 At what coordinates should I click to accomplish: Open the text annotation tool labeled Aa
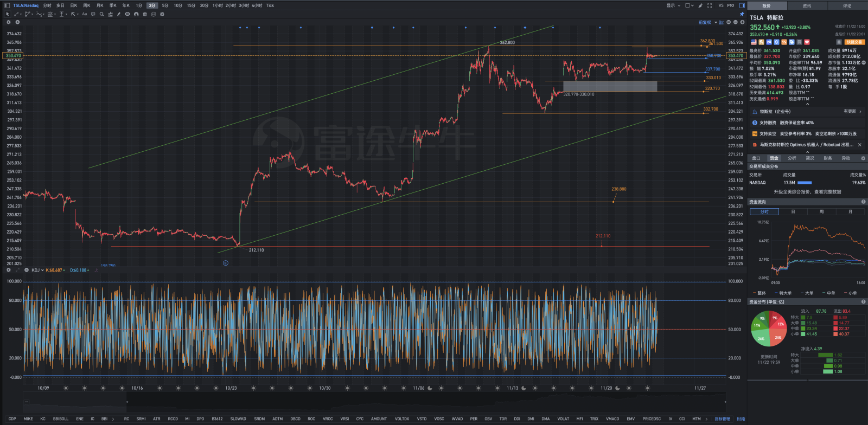point(85,14)
